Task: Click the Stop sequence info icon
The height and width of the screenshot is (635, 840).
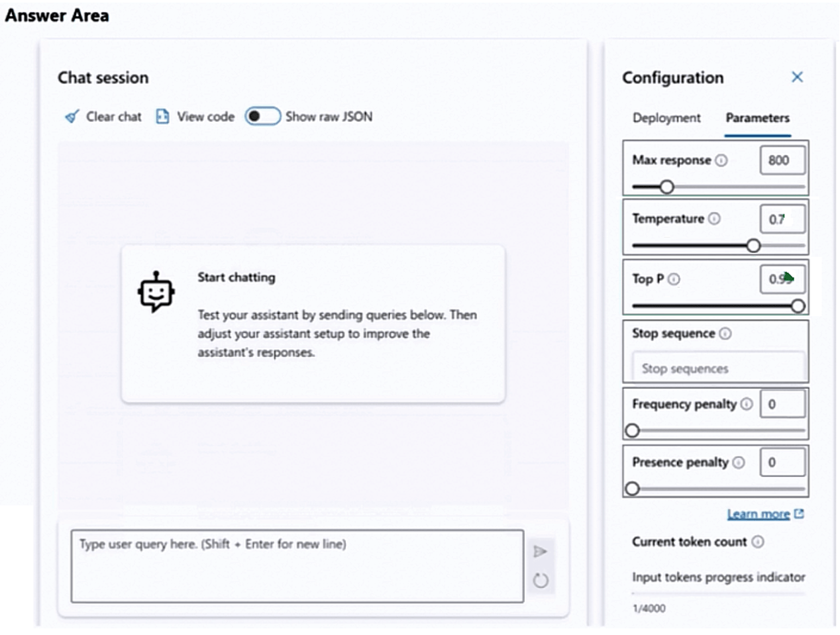Action: [x=725, y=334]
